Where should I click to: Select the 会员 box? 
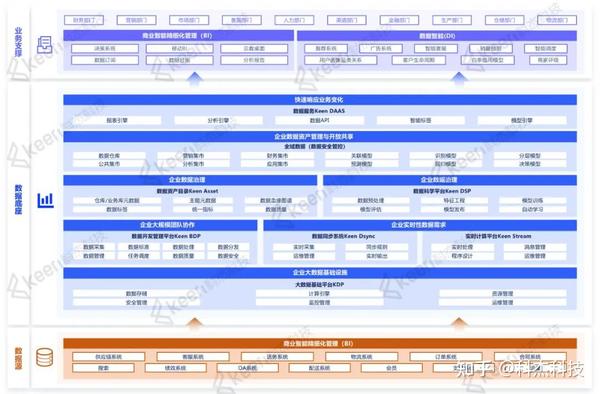391,368
